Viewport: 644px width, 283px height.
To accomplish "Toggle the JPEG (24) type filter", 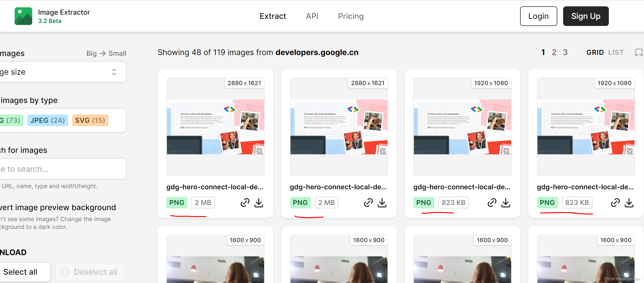I will [x=47, y=120].
